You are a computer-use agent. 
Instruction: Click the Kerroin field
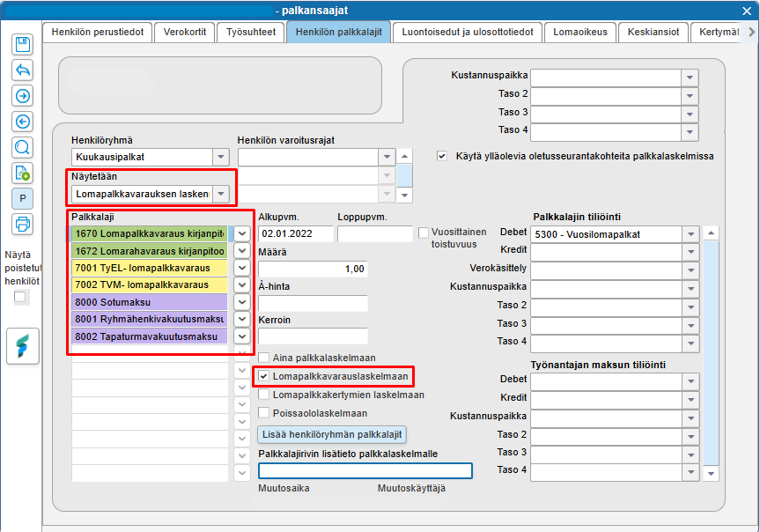313,336
